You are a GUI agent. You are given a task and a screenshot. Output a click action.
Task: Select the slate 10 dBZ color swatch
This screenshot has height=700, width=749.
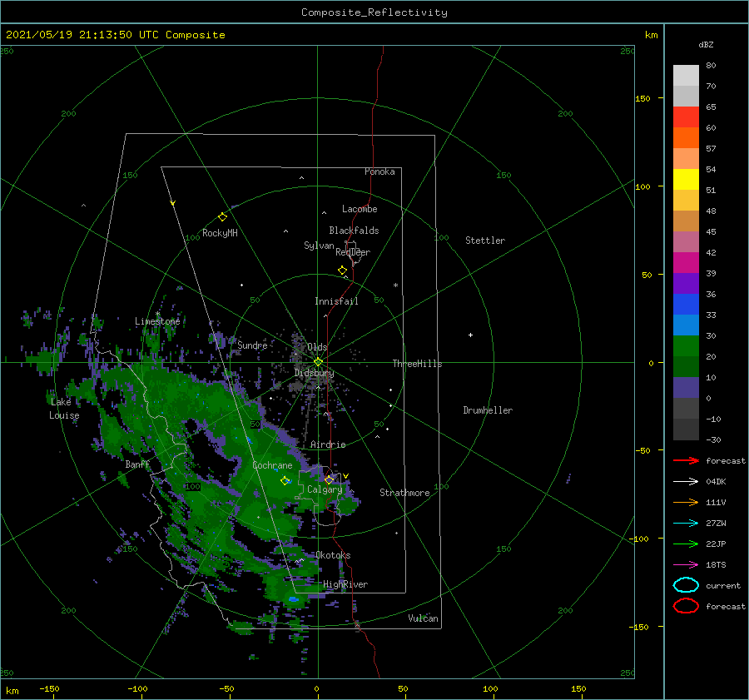point(686,388)
